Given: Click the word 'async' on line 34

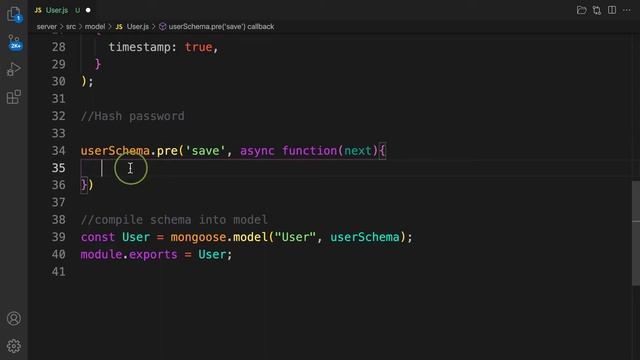Looking at the screenshot, I should pyautogui.click(x=257, y=151).
